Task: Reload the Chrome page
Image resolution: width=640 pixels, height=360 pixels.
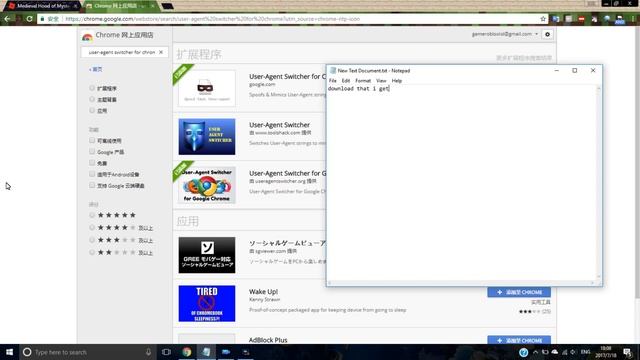Action: pyautogui.click(x=29, y=19)
